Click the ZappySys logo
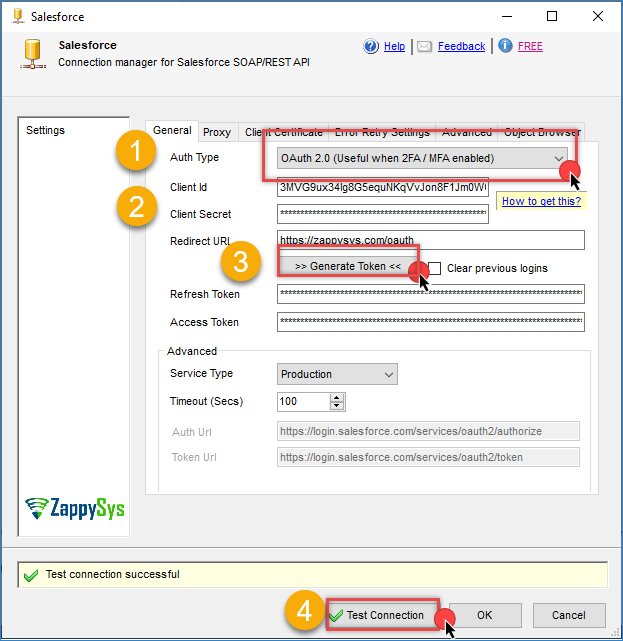Image resolution: width=623 pixels, height=641 pixels. tap(74, 509)
